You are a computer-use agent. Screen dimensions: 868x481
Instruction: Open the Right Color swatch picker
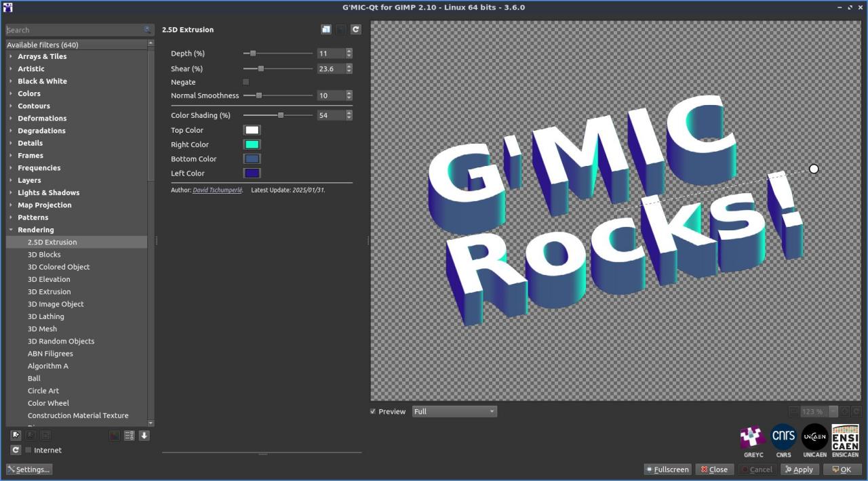click(252, 144)
